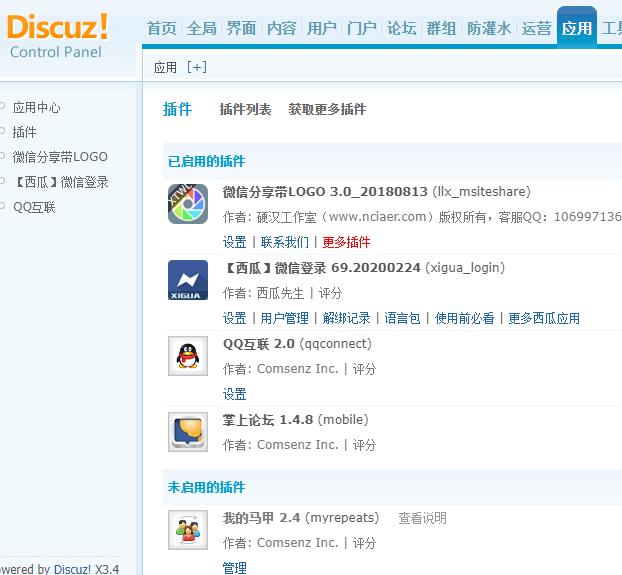Click the Discuz! link in the footer
This screenshot has width=622, height=575.
(x=72, y=569)
